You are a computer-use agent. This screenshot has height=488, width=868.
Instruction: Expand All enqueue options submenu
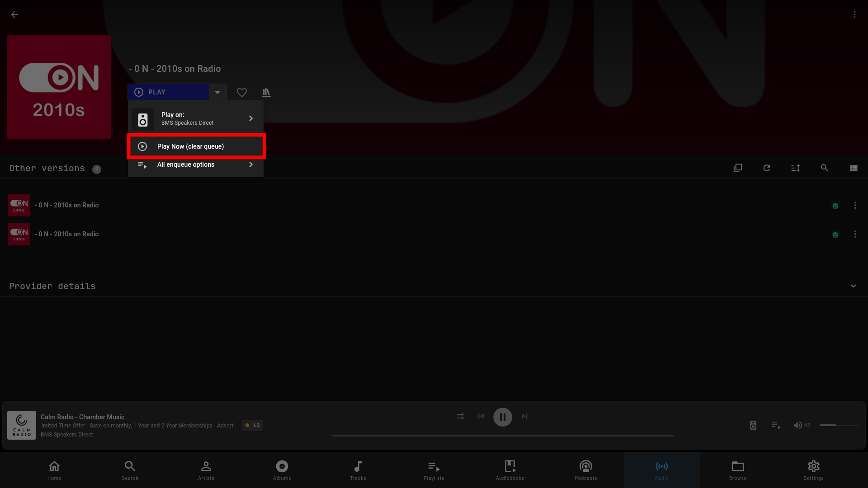pos(196,164)
